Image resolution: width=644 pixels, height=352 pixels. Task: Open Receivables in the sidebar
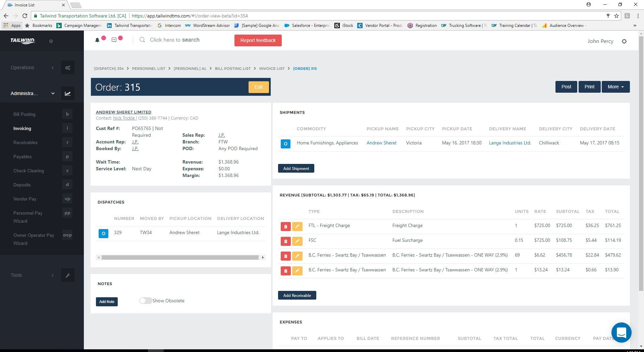coord(25,142)
